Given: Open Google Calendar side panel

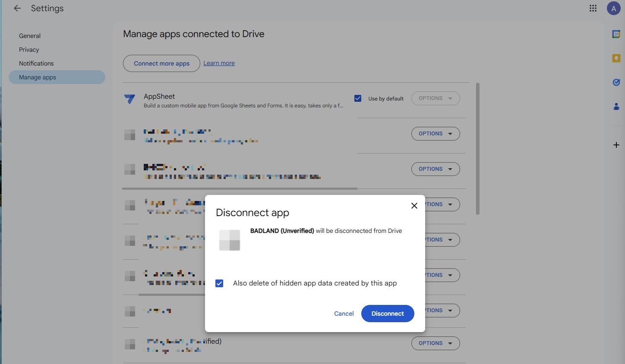Looking at the screenshot, I should 616,34.
